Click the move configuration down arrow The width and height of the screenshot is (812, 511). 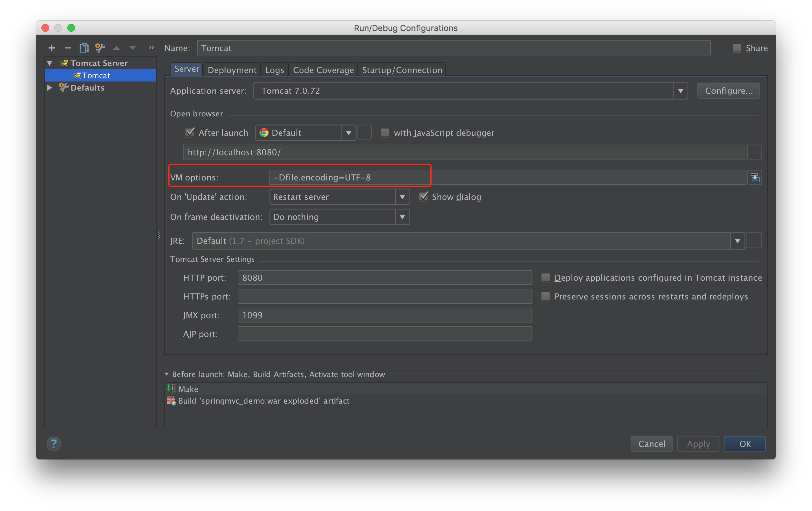point(132,48)
